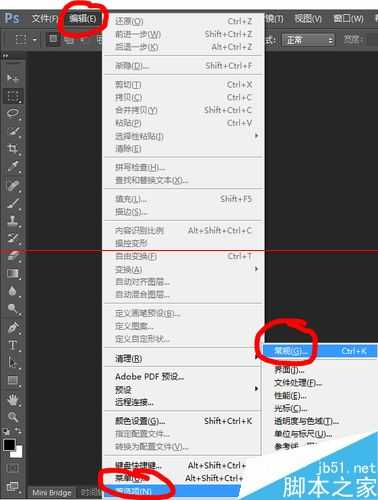
Task: Select the Spot Healing Brush tool
Action: [x=13, y=185]
